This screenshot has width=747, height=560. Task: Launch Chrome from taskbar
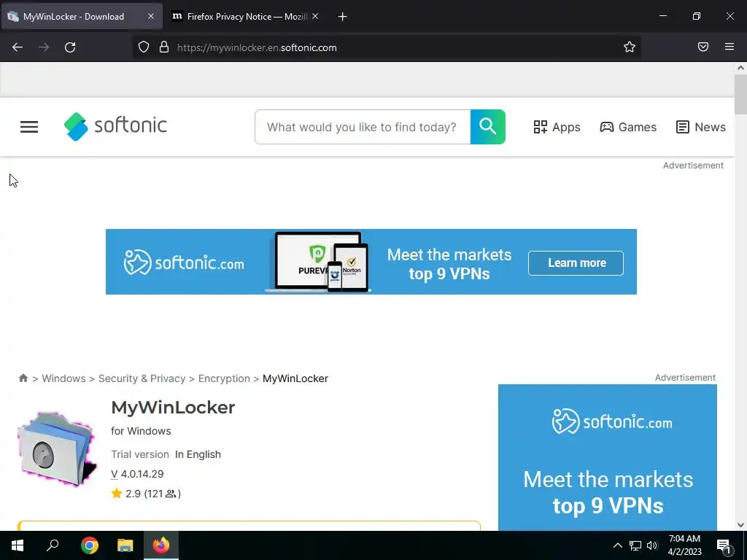click(x=90, y=545)
